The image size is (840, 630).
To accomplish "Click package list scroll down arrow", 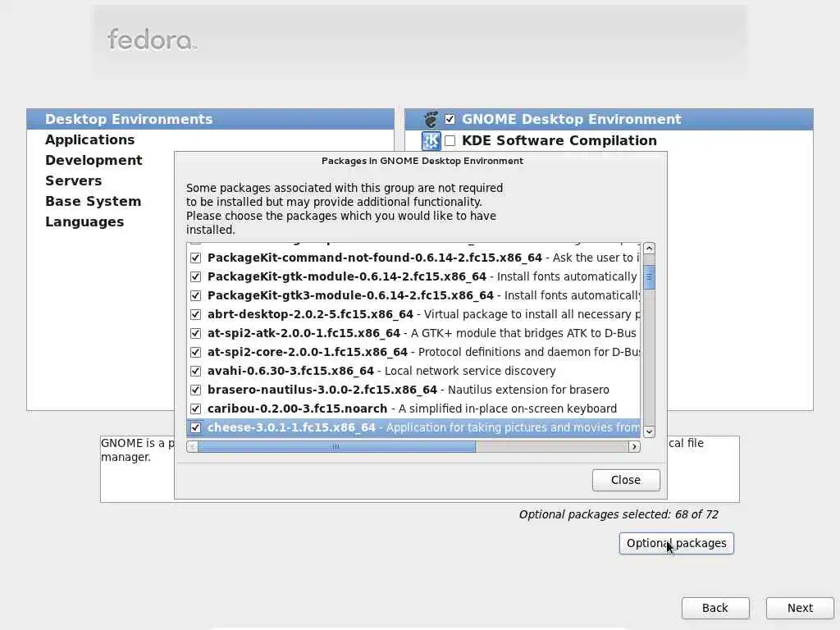I will tap(650, 431).
